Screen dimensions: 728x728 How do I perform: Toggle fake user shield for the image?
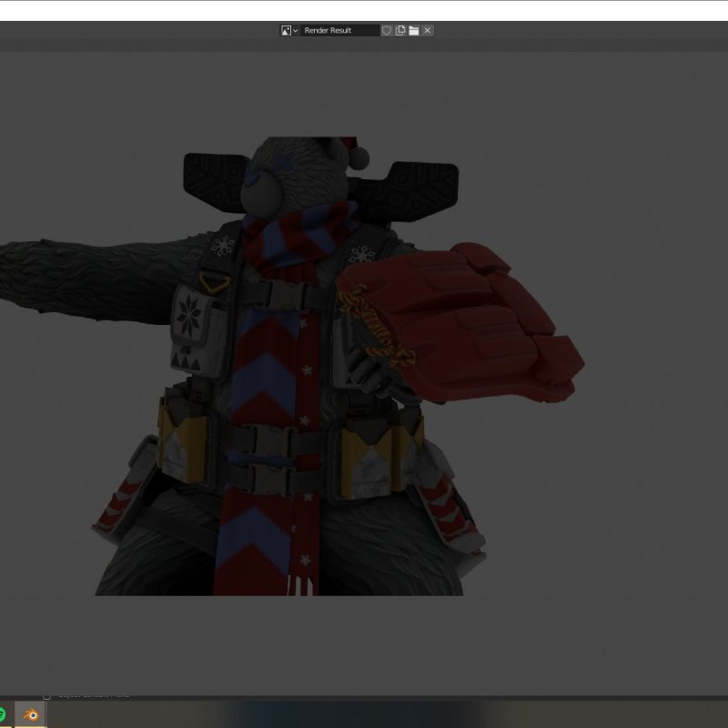386,31
